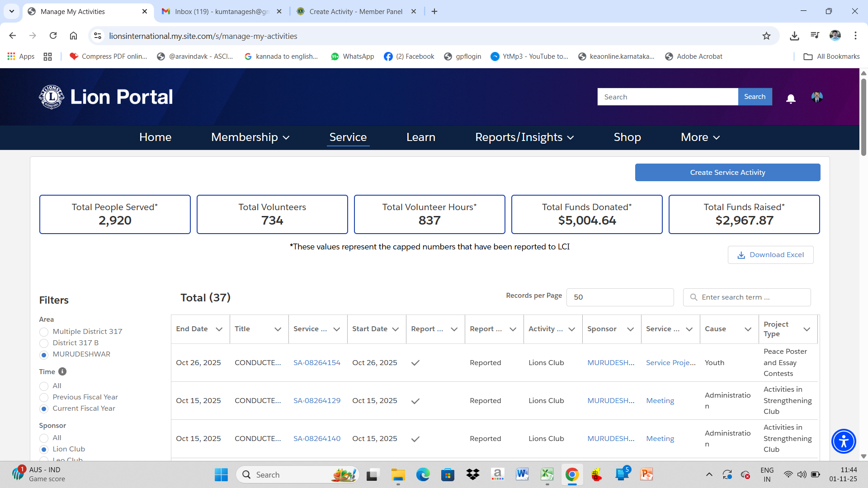
Task: Click the Create Service Activity button
Action: click(x=727, y=172)
